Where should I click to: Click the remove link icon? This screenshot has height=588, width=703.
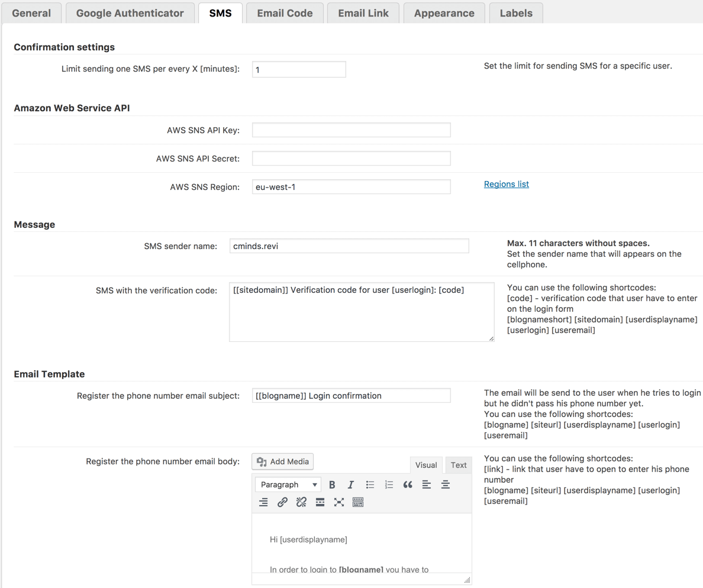coord(301,502)
